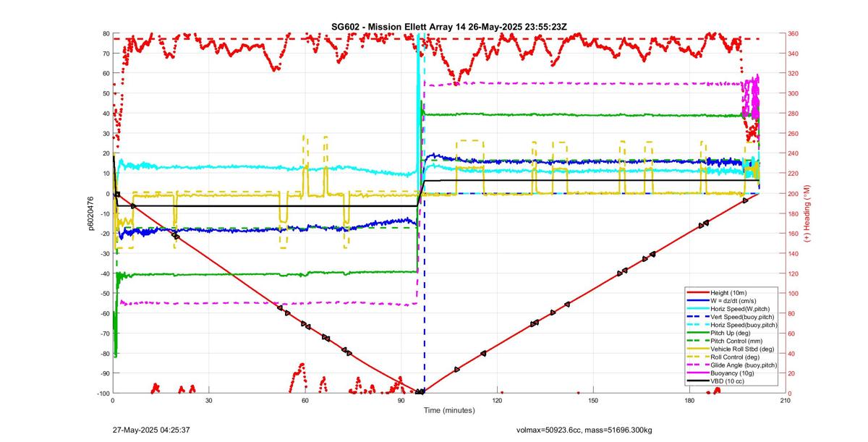Click the right axis label (+) Heading (°M)
Viewport: 868px width, 442px height.
tap(807, 213)
